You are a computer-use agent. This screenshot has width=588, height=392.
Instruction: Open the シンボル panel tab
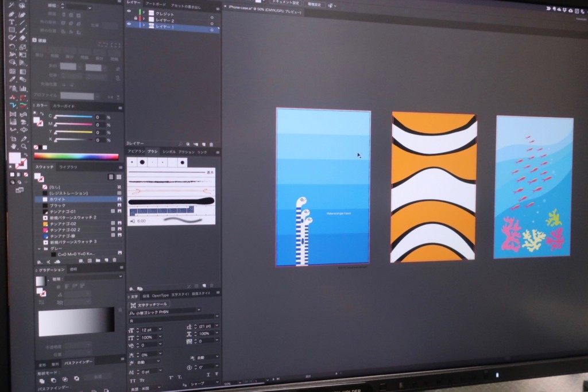[169, 152]
